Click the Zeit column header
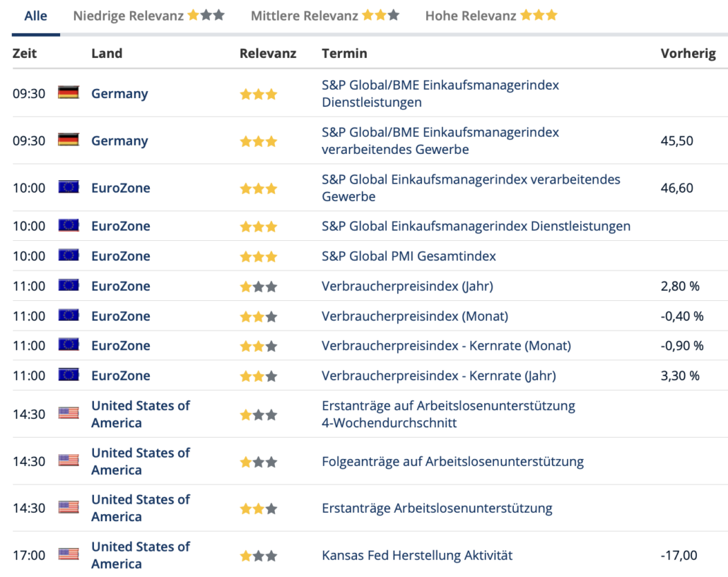728x577 pixels. click(x=25, y=53)
